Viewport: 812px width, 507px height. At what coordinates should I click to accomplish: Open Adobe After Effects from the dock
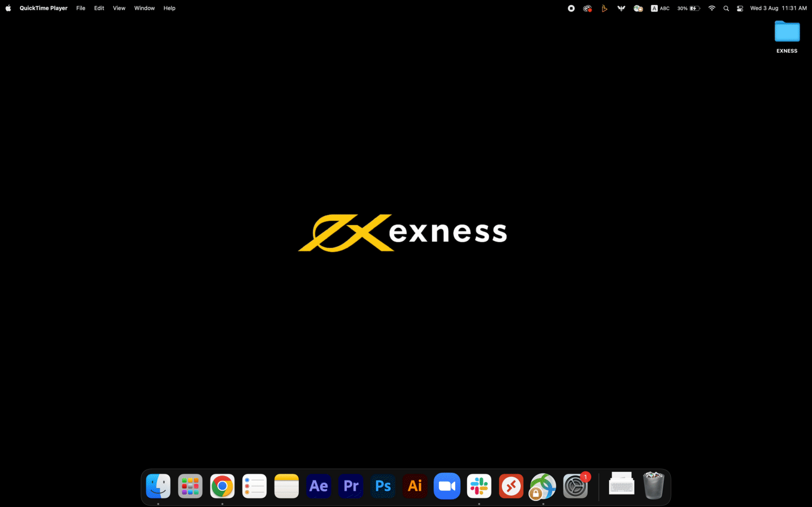[x=318, y=486]
